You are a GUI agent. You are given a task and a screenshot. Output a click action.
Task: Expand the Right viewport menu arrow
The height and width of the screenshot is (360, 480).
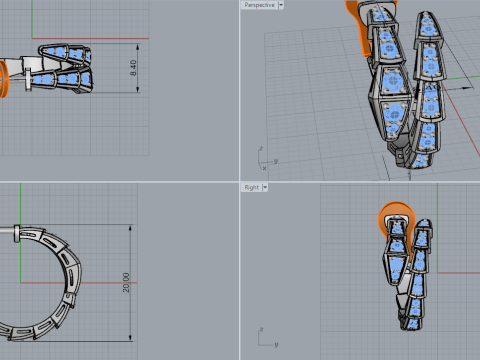(x=265, y=187)
